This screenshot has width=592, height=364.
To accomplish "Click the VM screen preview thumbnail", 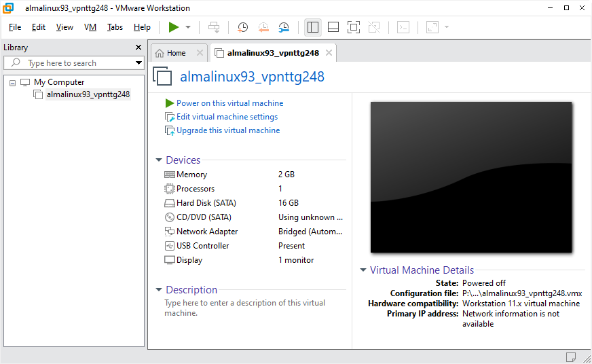I will tap(470, 177).
